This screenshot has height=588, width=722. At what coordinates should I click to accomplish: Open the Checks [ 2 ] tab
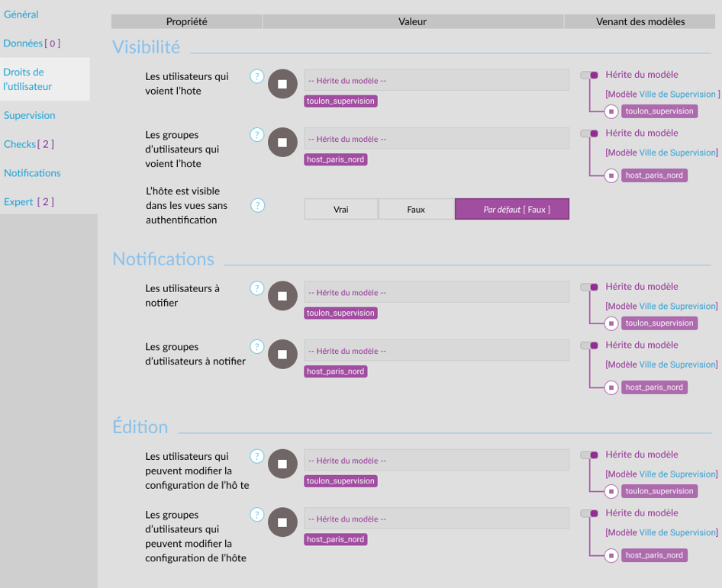29,144
